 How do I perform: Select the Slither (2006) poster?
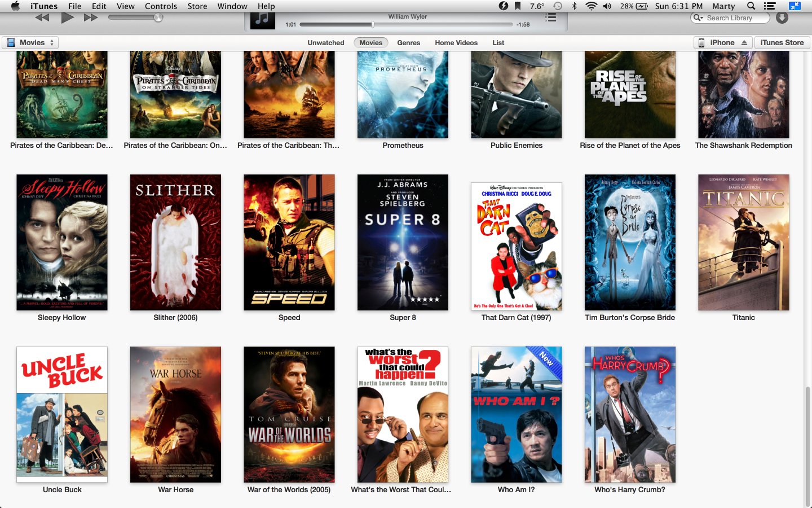point(175,242)
